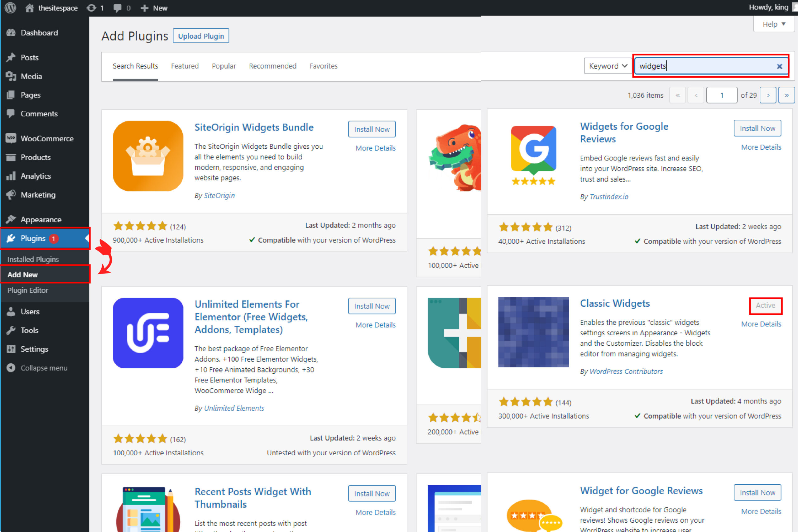Viewport: 798px width, 532px height.
Task: Select Add New under Plugins
Action: pos(22,275)
